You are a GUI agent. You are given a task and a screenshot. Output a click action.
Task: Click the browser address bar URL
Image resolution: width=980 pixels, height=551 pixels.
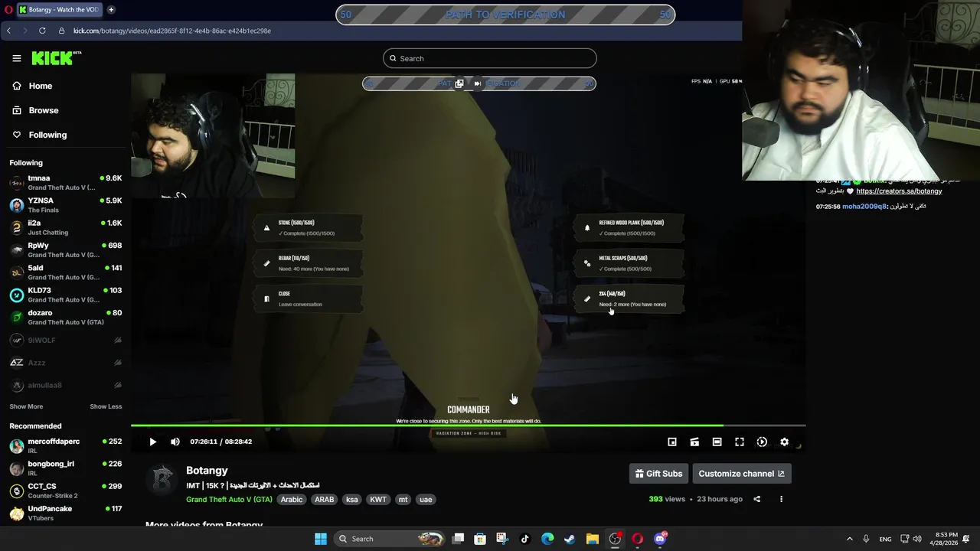pos(172,31)
